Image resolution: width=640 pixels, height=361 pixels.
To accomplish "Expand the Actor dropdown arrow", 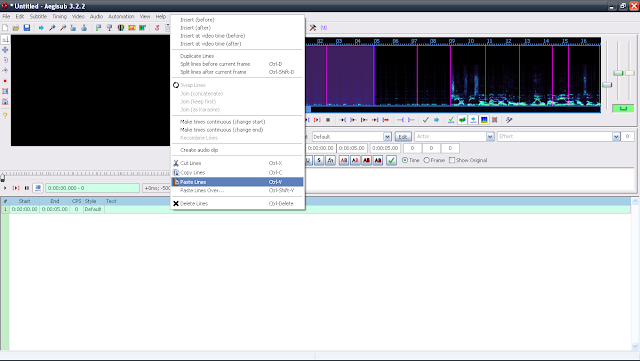I will 490,137.
